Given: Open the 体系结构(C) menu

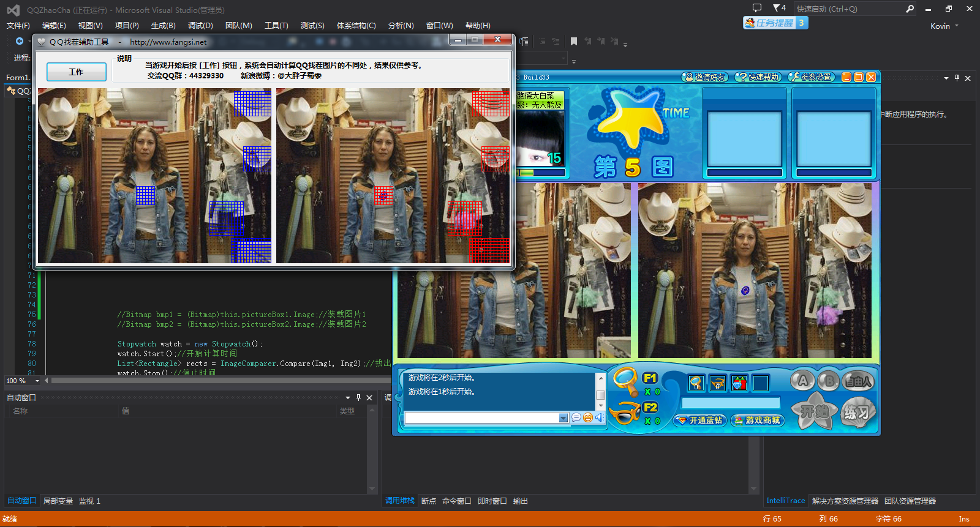Looking at the screenshot, I should coord(356,26).
